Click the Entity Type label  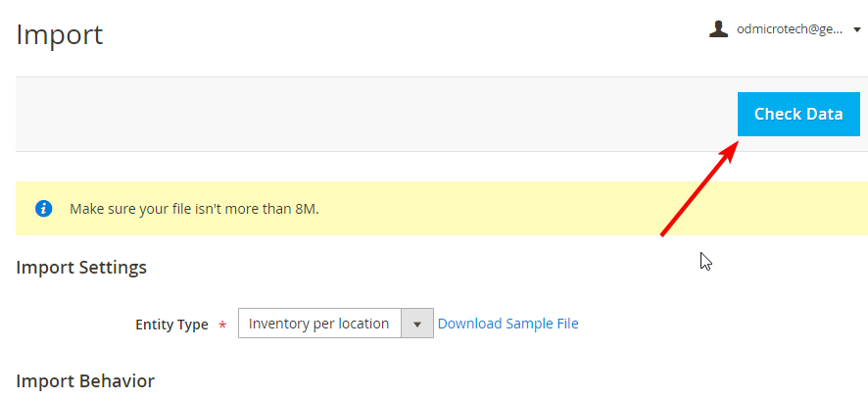point(171,325)
